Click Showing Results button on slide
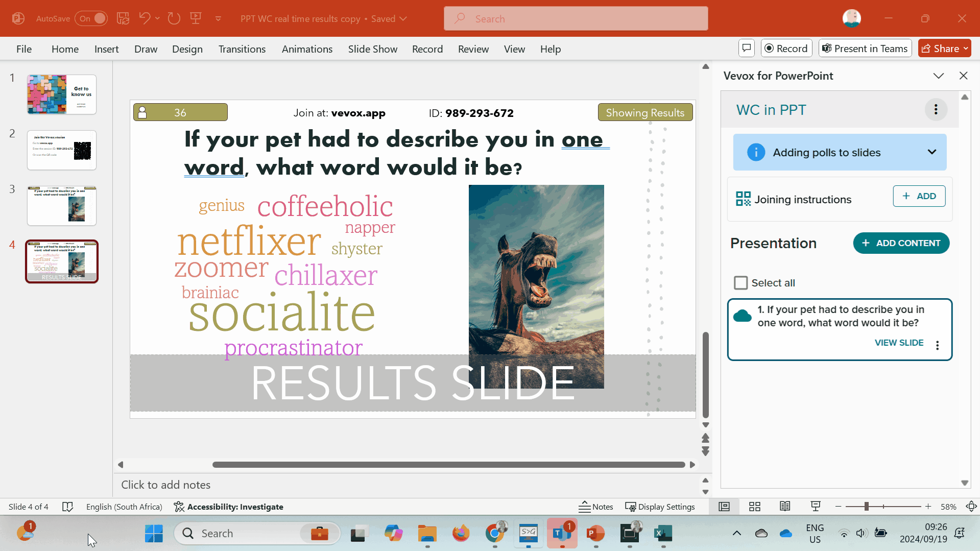This screenshot has height=551, width=980. (645, 112)
